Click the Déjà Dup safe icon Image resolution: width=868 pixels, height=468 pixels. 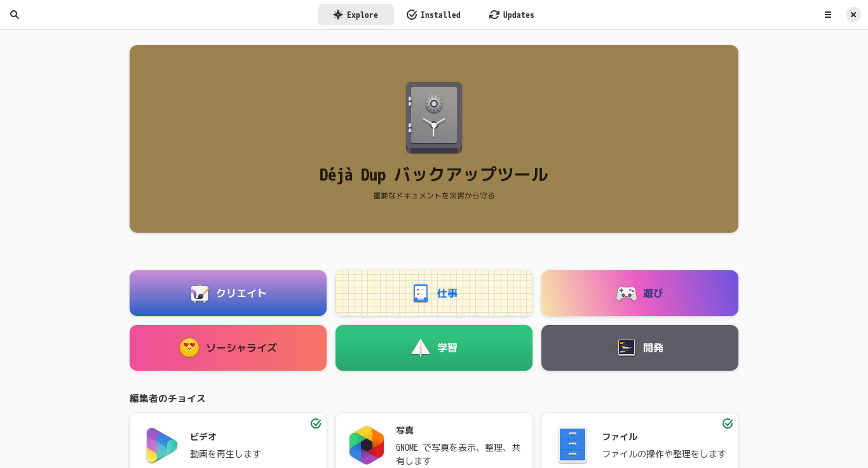coord(434,118)
